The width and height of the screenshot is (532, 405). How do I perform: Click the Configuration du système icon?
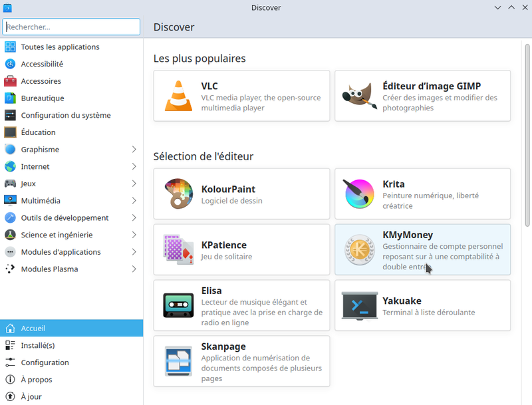click(9, 115)
